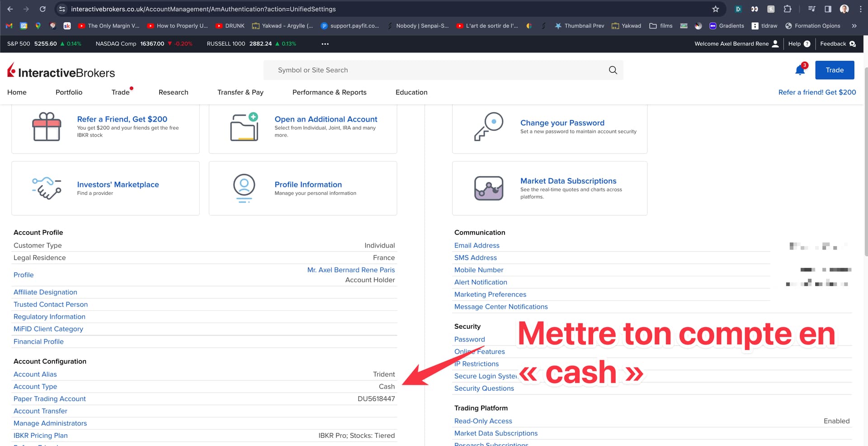Open Financial Profile link
This screenshot has width=868, height=446.
tap(38, 342)
